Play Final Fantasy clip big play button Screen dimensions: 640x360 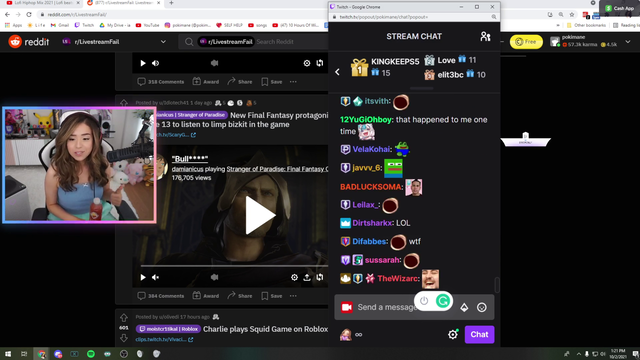click(x=260, y=215)
